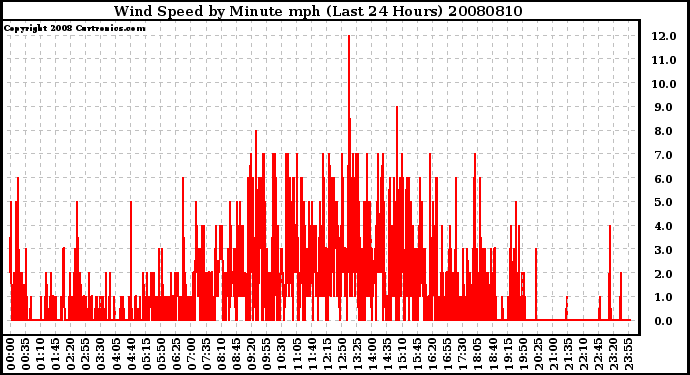Screen dimensions: 690x375
Task: Click the 04:05 time label
Action: click(116, 354)
